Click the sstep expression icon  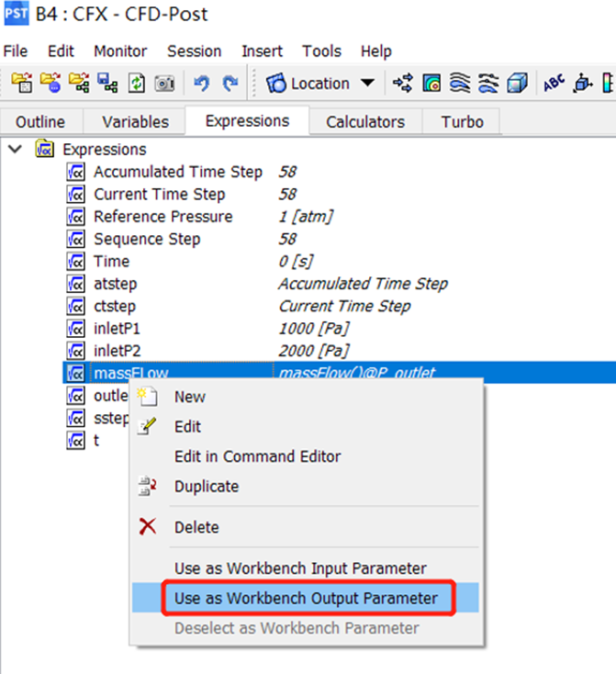[75, 418]
